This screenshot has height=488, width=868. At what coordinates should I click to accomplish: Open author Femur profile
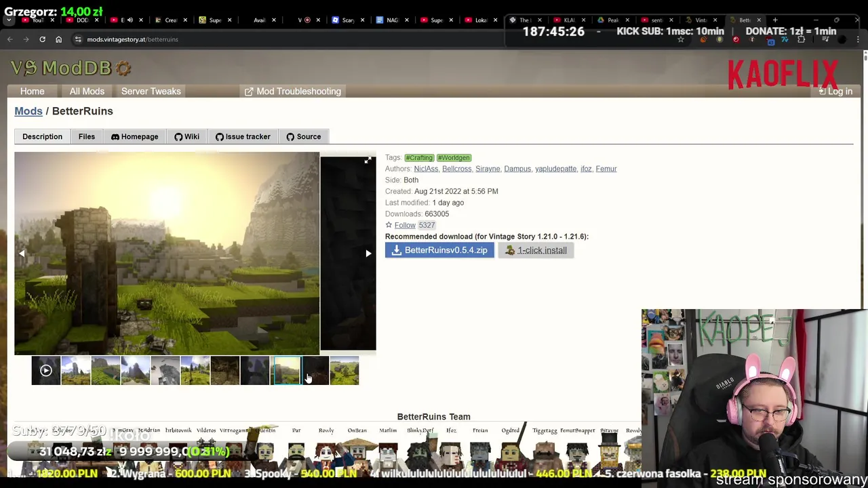click(x=606, y=169)
